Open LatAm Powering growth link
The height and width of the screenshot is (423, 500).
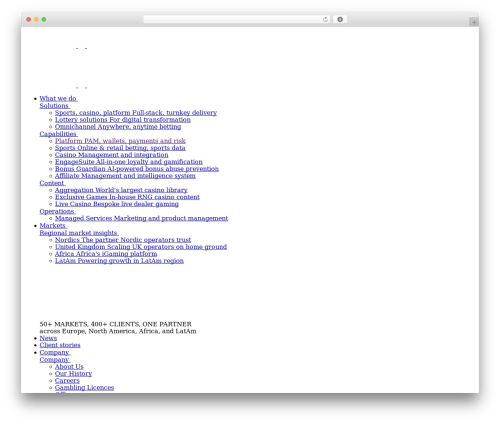tap(119, 261)
